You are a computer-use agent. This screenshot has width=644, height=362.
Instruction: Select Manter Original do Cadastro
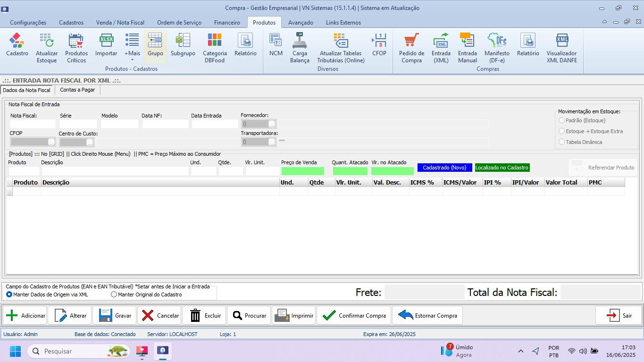click(113, 294)
